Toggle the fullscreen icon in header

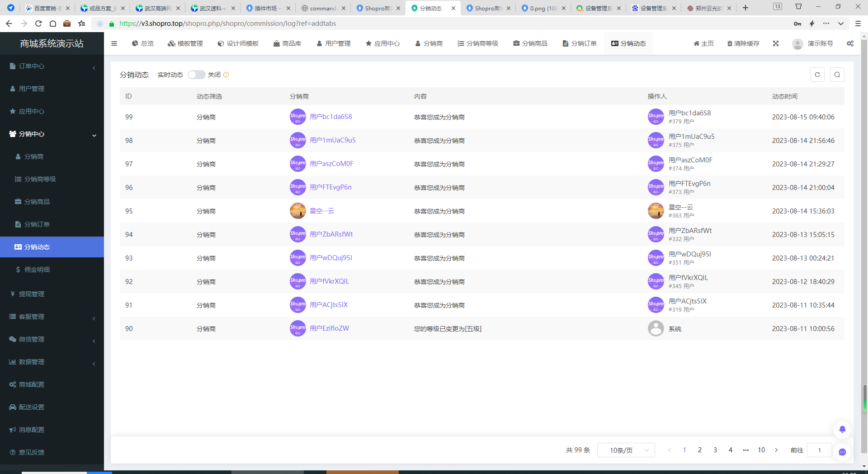point(776,43)
